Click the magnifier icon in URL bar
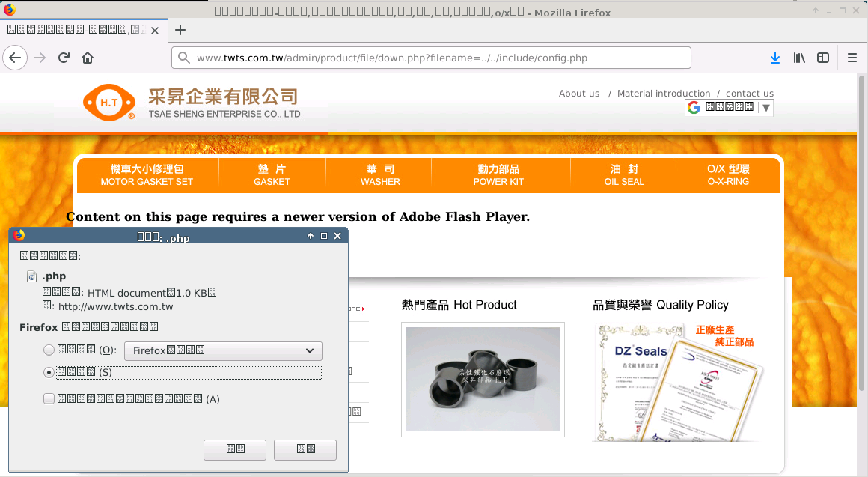The image size is (868, 477). pyautogui.click(x=184, y=58)
